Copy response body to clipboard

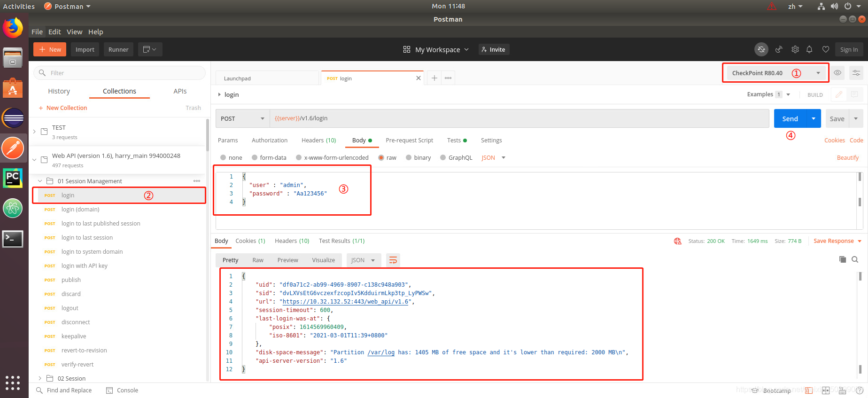click(842, 259)
